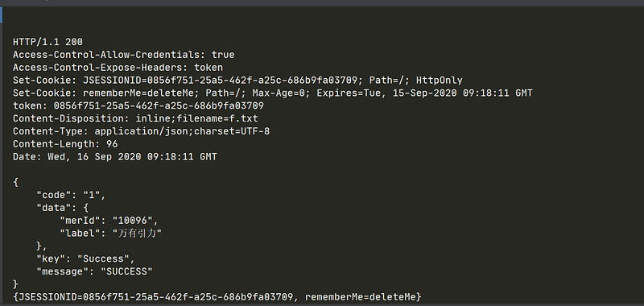The image size is (644, 306).
Task: Click the "label" line with Chinese text
Action: point(110,234)
